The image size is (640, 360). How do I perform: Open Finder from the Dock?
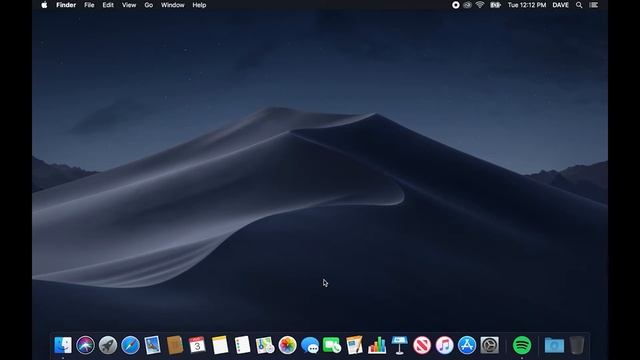pyautogui.click(x=63, y=345)
